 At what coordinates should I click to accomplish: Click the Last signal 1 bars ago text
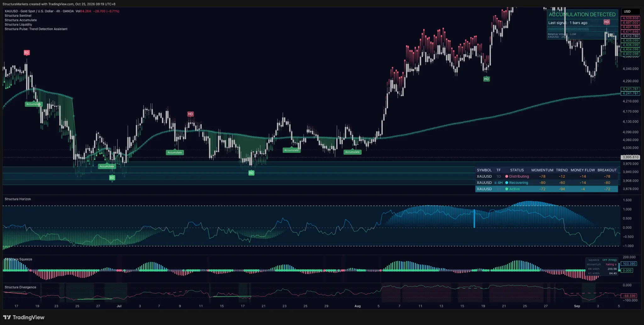pos(568,23)
